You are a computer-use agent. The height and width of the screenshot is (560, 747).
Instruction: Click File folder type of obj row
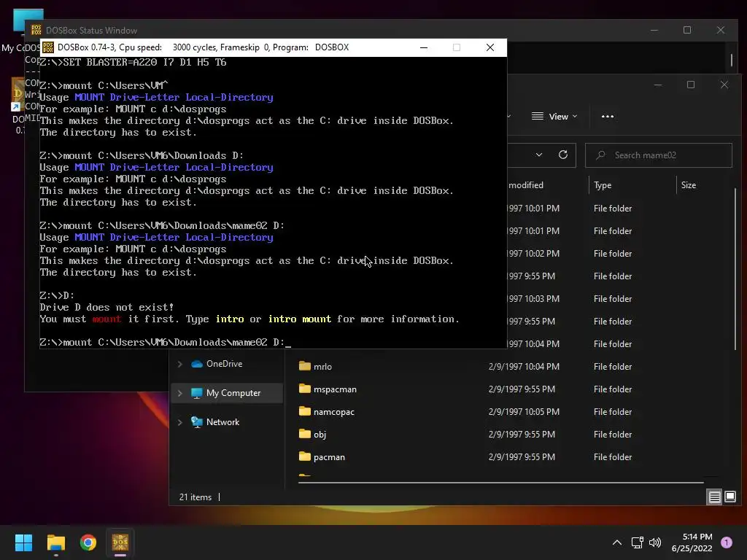(x=613, y=435)
